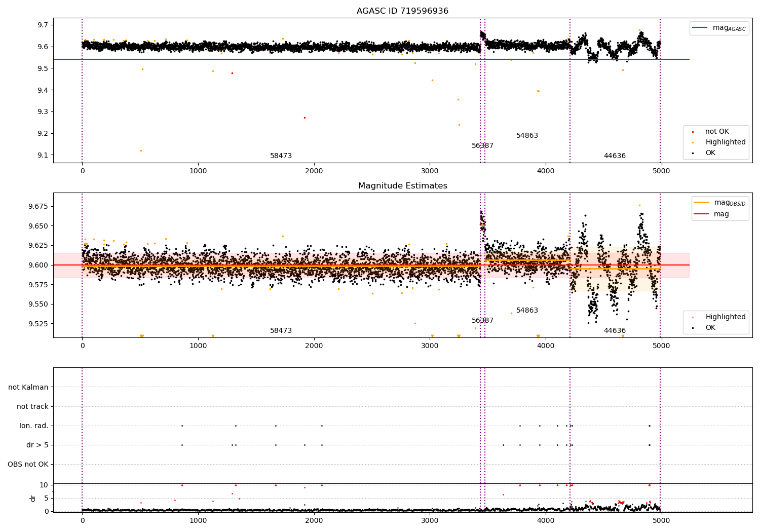Click the 'Ion. rad.' axis label
The height and width of the screenshot is (532, 760).
point(34,426)
